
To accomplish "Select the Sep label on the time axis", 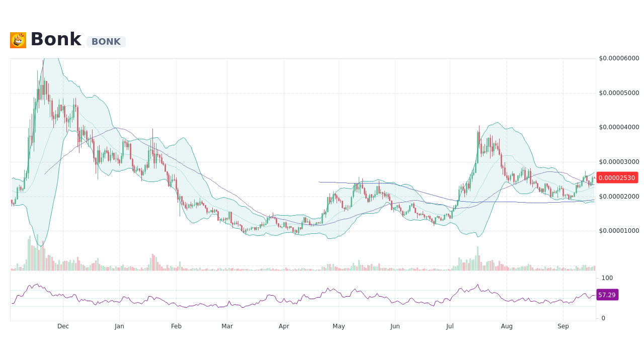I will pyautogui.click(x=563, y=326).
